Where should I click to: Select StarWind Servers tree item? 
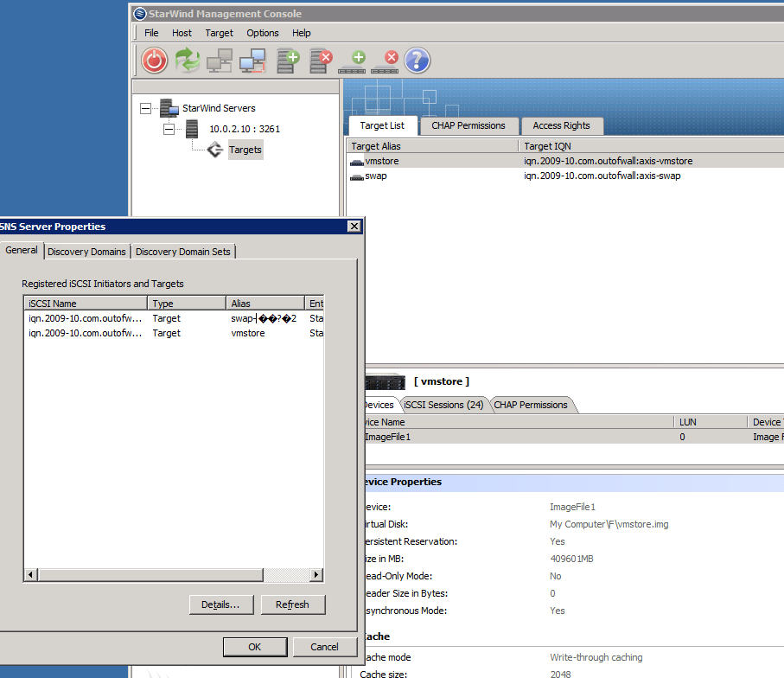click(x=219, y=108)
